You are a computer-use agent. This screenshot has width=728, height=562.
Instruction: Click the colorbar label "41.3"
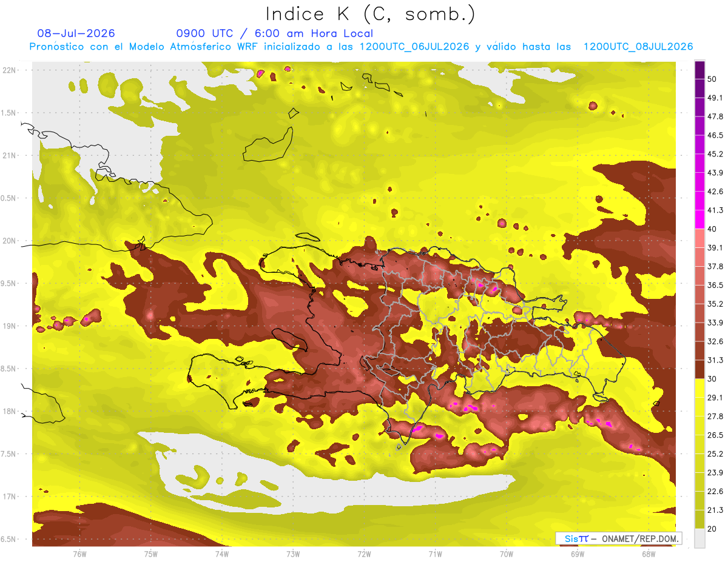715,210
